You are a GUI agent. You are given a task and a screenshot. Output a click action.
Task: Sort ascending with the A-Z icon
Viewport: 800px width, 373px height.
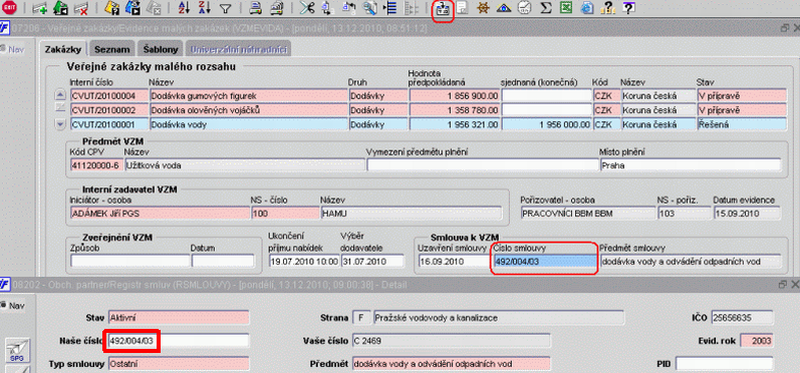tap(185, 8)
